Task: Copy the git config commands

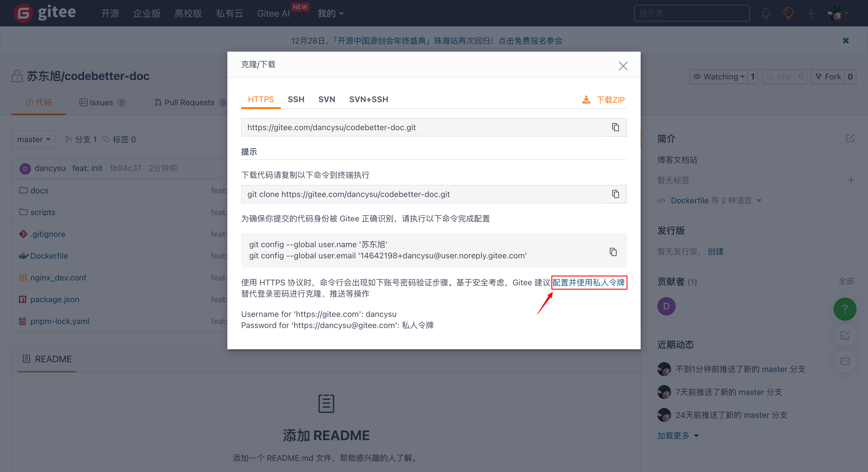Action: pyautogui.click(x=613, y=252)
